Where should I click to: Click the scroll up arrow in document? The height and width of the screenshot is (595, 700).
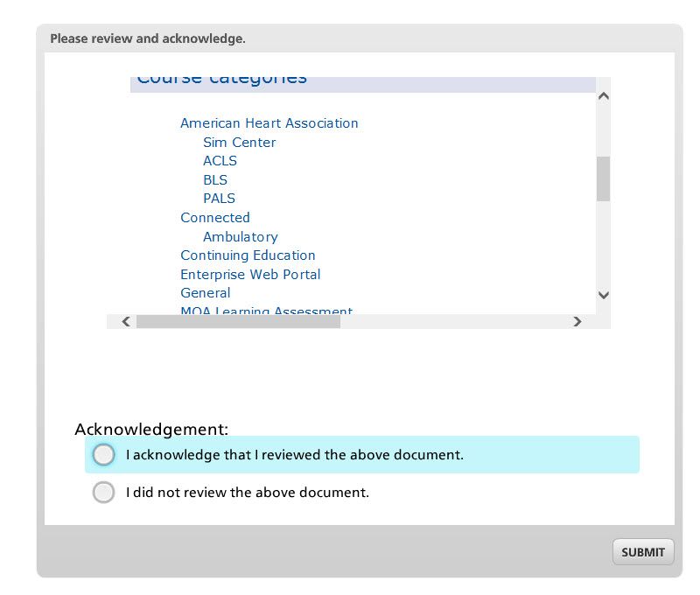[603, 96]
